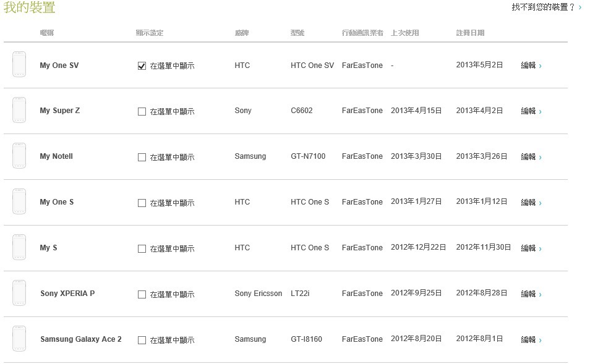Click last-used date 2012年12月22日
This screenshot has height=364, width=590.
419,247
